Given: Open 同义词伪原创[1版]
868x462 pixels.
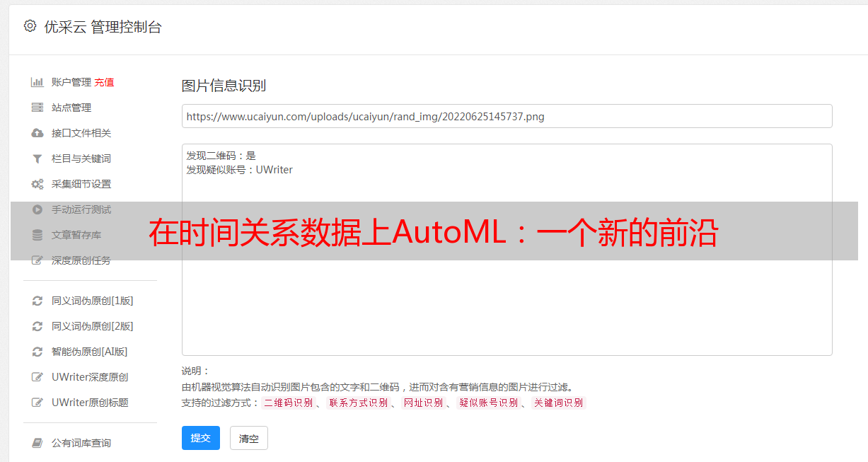Looking at the screenshot, I should pyautogui.click(x=93, y=301).
